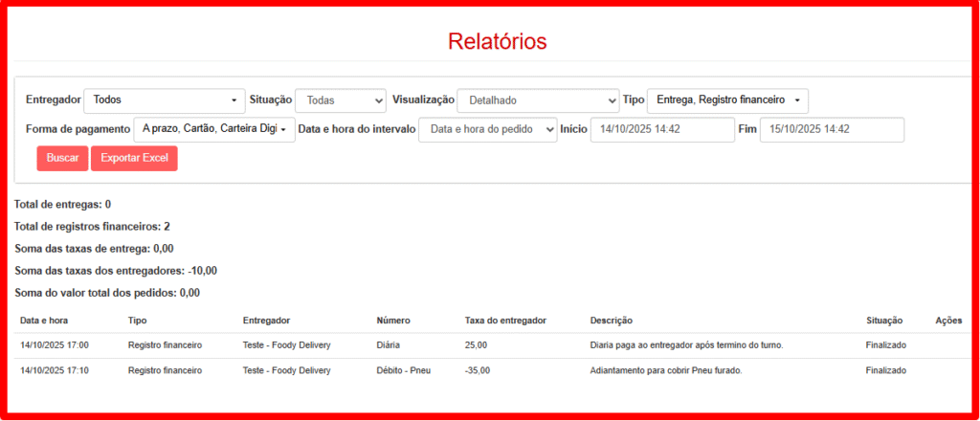Click the Descrição column header
The height and width of the screenshot is (421, 980).
612,321
